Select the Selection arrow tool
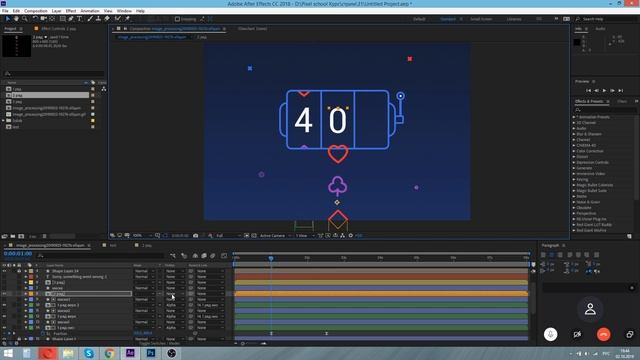This screenshot has width=640, height=360. pyautogui.click(x=8, y=19)
